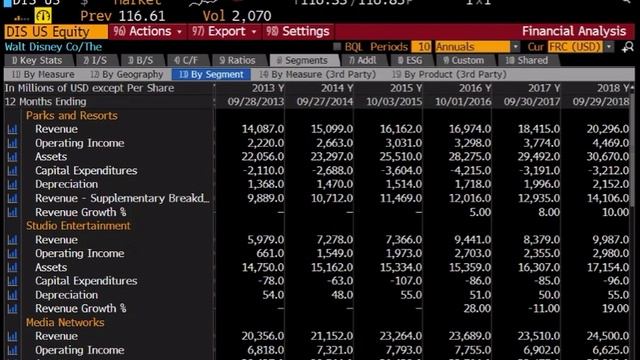
Task: Open chart for Parks and Resorts Assets
Action: (13, 157)
